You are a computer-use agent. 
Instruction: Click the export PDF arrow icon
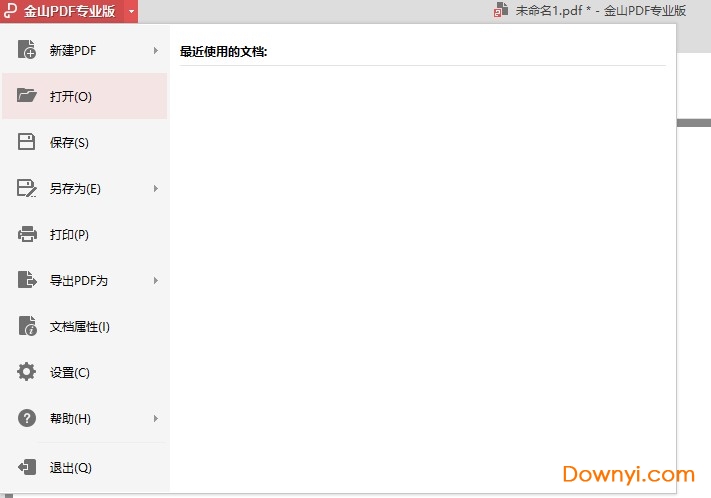27,279
